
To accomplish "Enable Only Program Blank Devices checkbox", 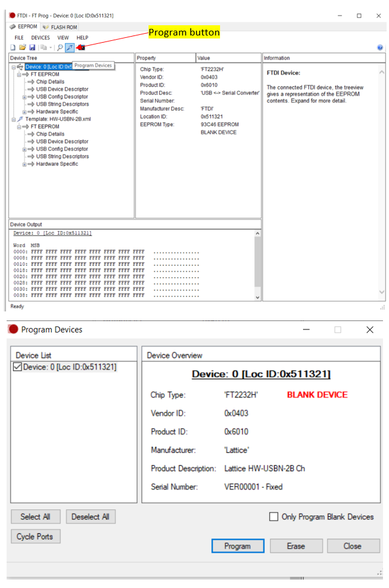I will [274, 516].
